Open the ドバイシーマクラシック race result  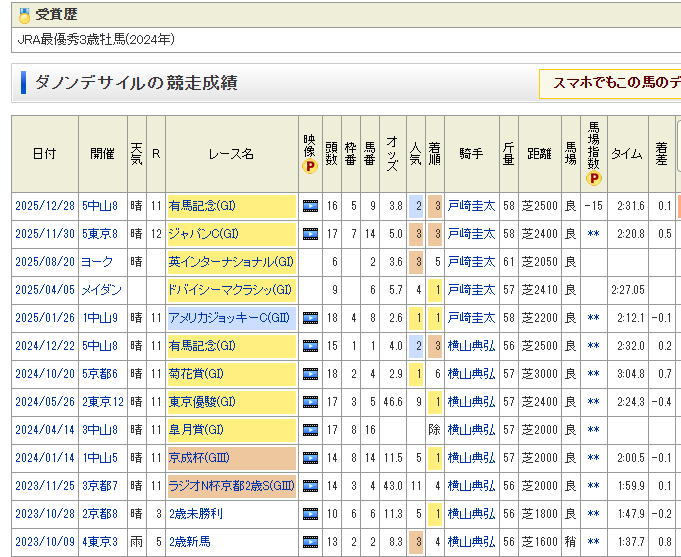(231, 290)
